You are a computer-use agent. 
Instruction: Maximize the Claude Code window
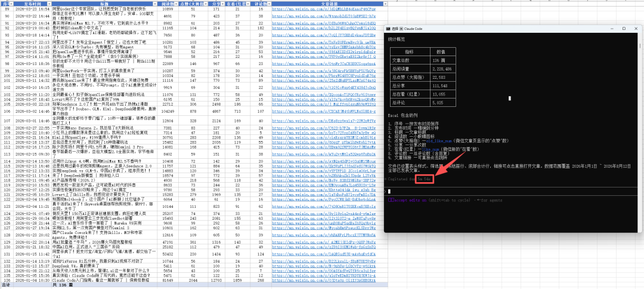[x=624, y=29]
